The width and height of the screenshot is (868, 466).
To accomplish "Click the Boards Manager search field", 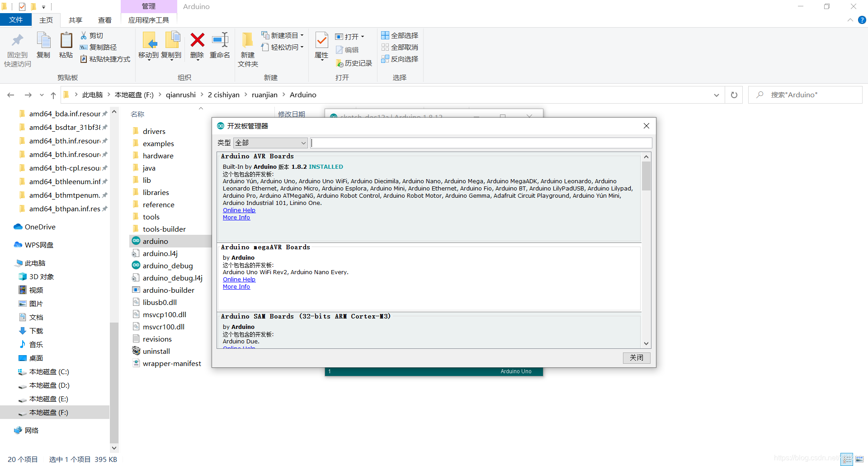I will click(x=481, y=143).
